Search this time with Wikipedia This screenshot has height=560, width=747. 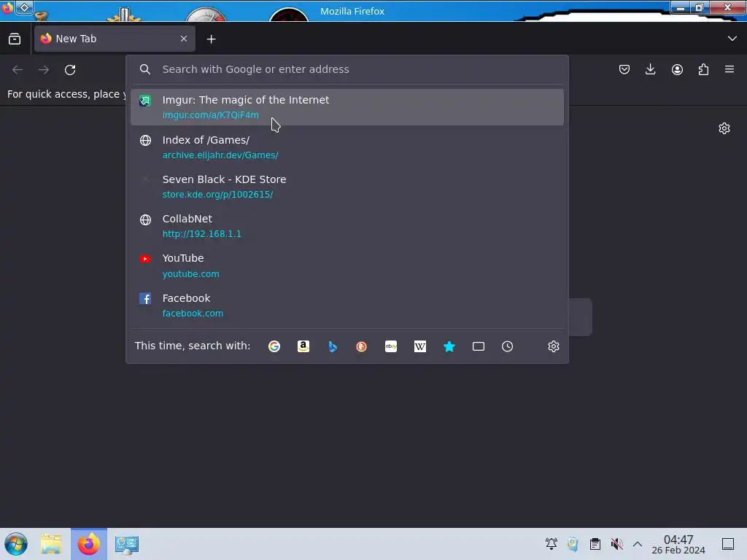click(x=420, y=346)
